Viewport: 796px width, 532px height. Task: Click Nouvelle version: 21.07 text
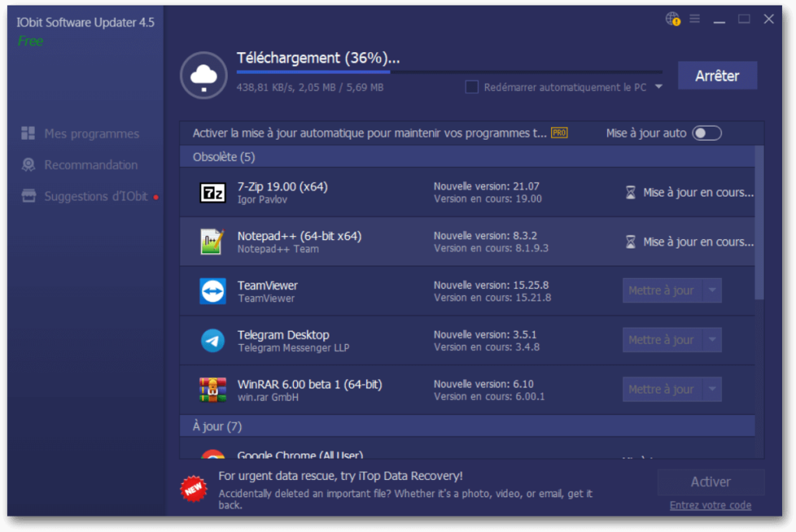[487, 186]
